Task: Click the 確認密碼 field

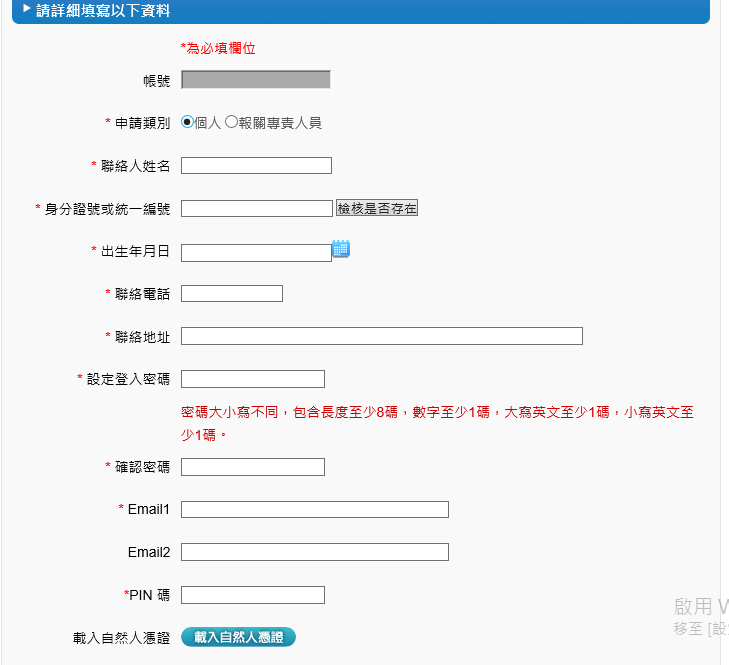Action: tap(252, 467)
